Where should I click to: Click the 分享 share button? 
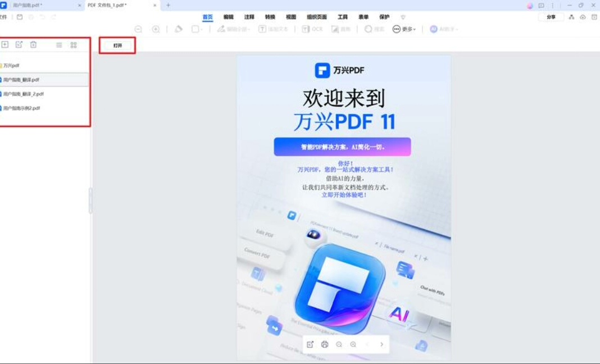click(x=551, y=17)
